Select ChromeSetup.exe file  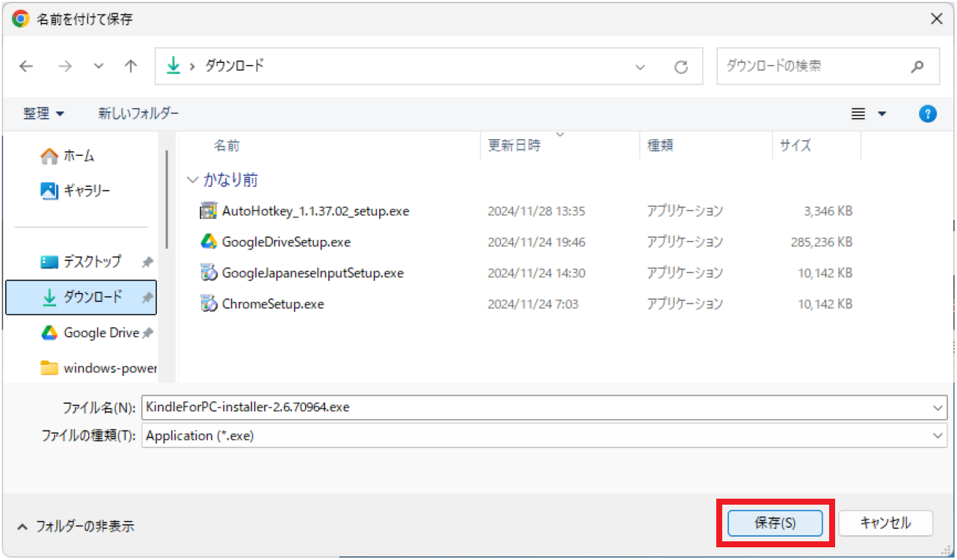point(273,304)
